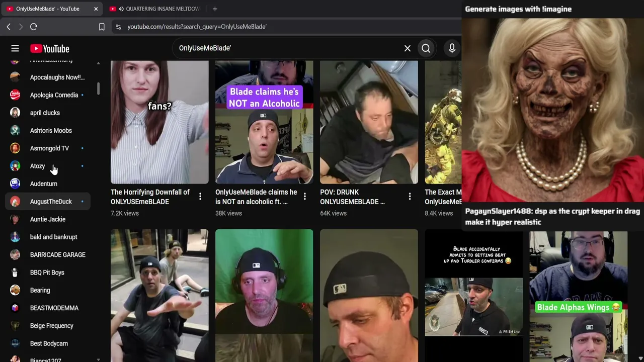Play the thumbnail above the POV: DRUNK title

[x=369, y=122]
